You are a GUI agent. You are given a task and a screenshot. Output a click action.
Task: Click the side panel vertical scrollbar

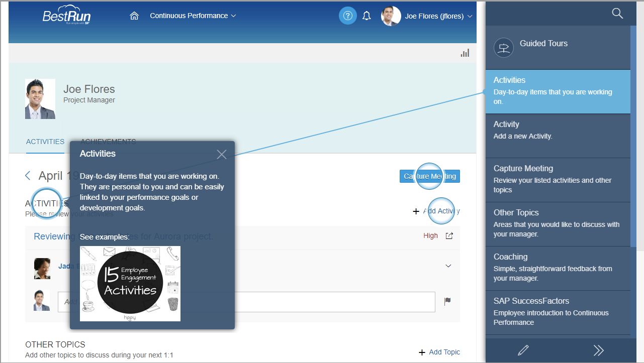click(633, 136)
